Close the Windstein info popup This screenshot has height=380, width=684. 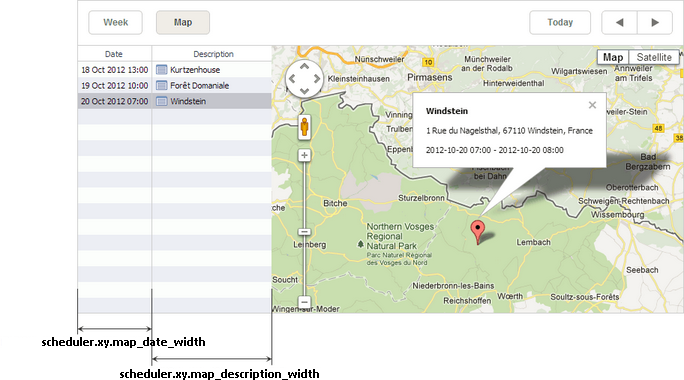click(592, 105)
